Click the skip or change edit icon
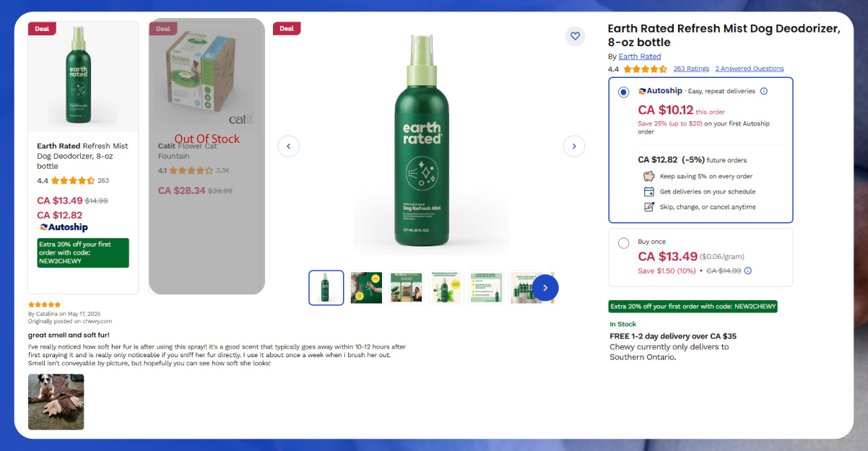The image size is (868, 451). [x=648, y=207]
